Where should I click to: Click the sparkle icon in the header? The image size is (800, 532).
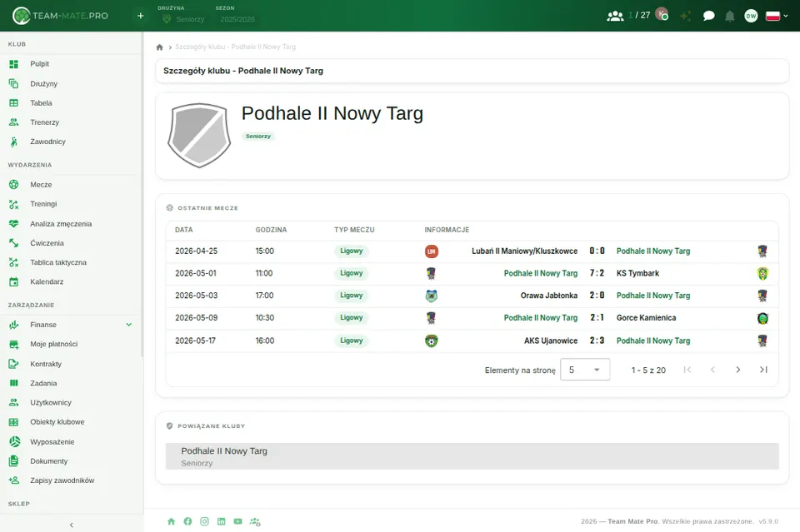[686, 16]
